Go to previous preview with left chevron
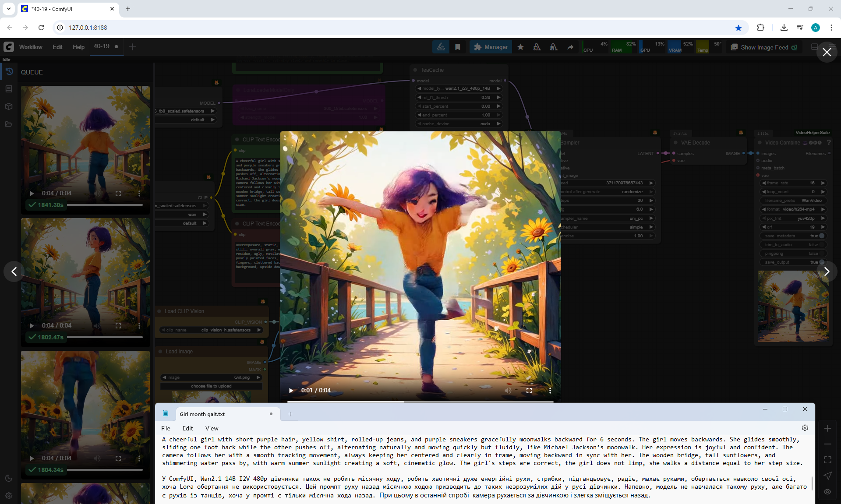This screenshot has height=504, width=841. pos(14,272)
